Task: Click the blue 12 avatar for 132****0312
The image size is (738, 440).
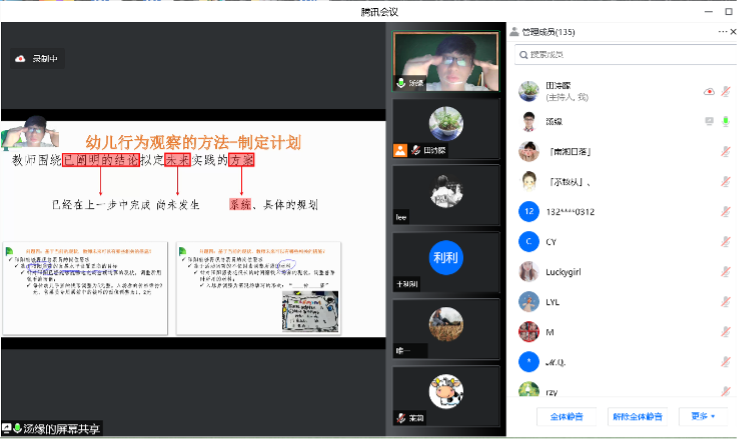Action: click(x=529, y=211)
